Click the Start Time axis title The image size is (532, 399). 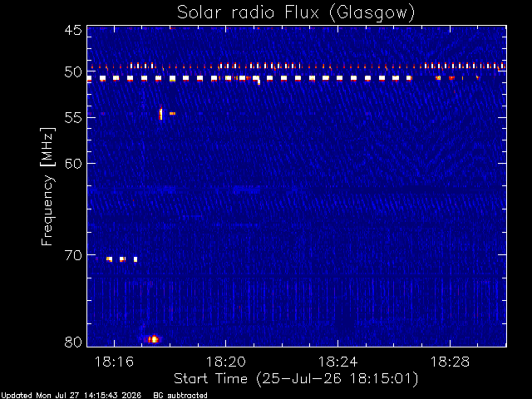(x=296, y=379)
